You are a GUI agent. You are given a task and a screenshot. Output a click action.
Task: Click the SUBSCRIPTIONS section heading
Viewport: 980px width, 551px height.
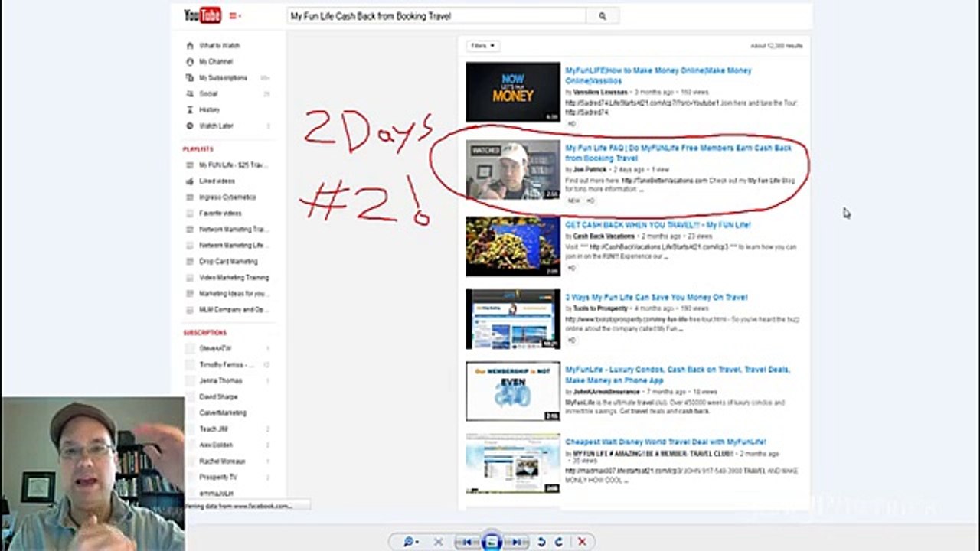click(204, 333)
